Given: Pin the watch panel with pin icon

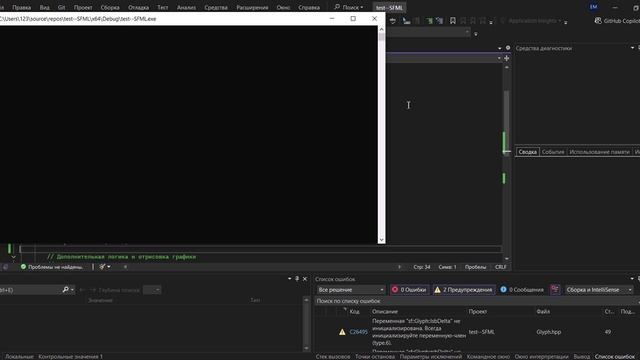Looking at the screenshot, I should 297,279.
